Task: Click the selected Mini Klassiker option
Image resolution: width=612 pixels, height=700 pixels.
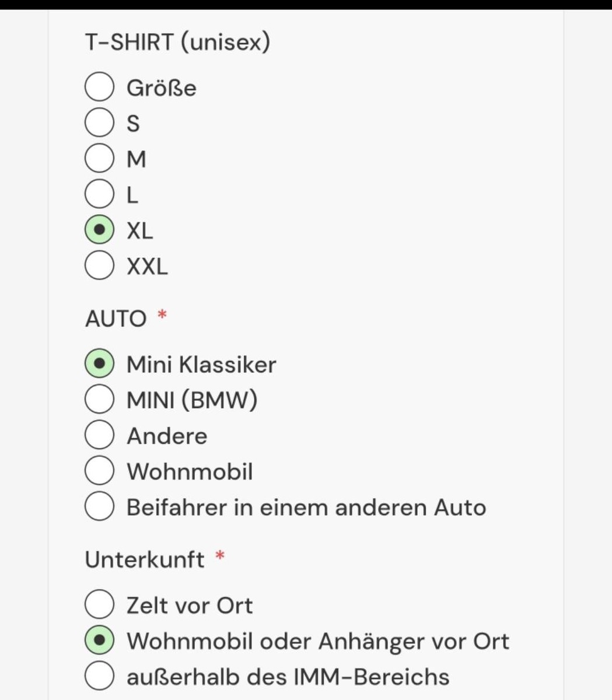Action: pos(100,364)
